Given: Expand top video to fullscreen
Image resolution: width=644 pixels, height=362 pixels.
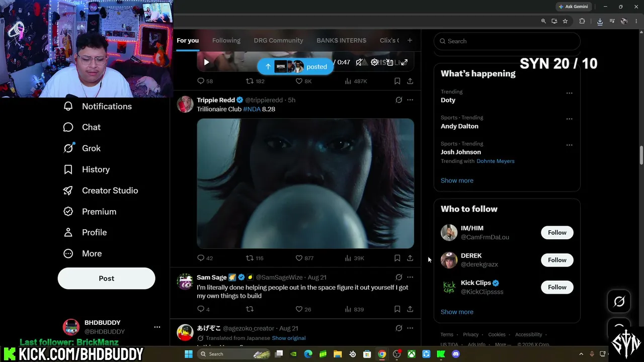Looking at the screenshot, I should tap(404, 62).
